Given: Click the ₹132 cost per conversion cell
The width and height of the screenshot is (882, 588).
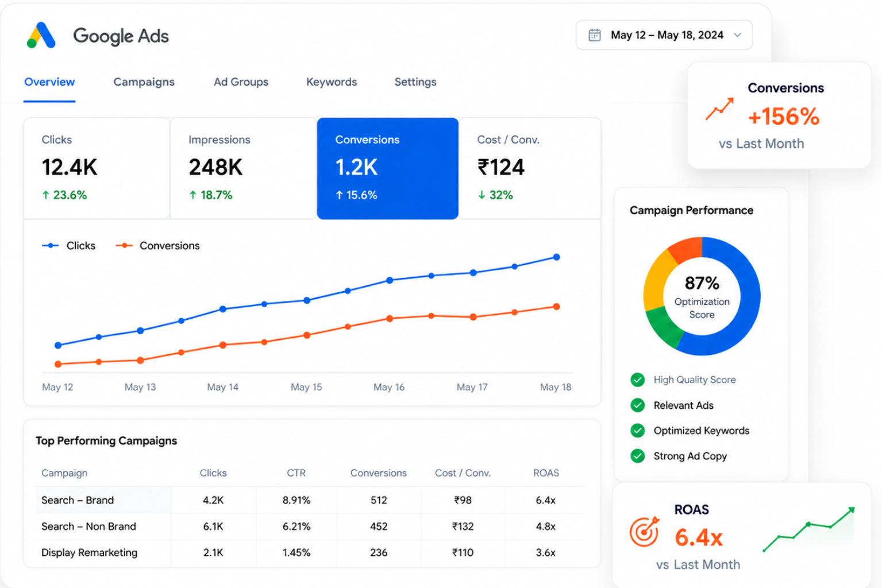Looking at the screenshot, I should [x=463, y=527].
